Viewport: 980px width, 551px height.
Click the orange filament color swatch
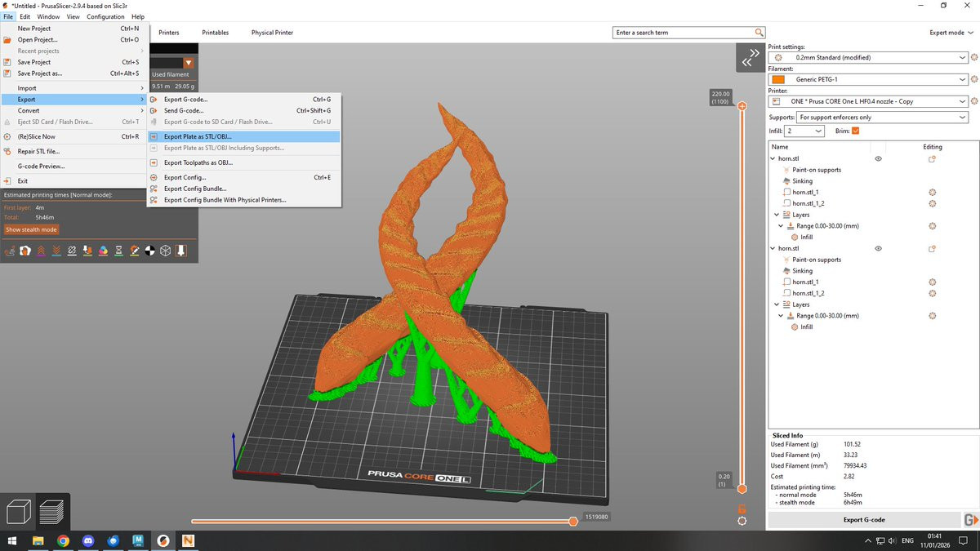[778, 79]
